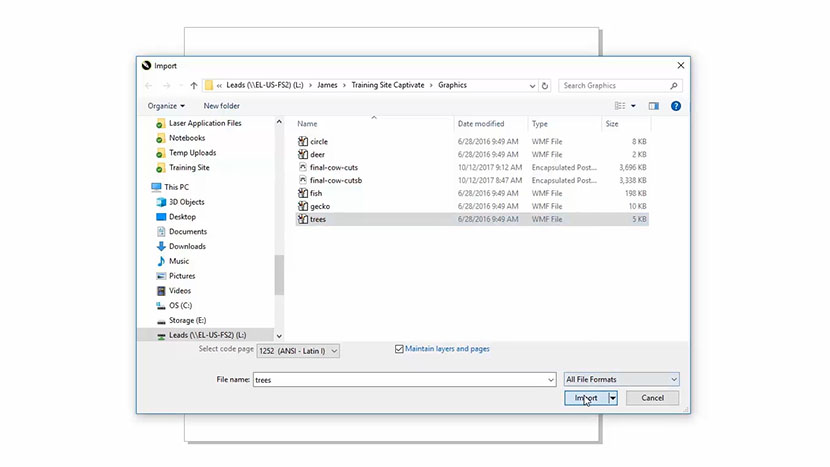This screenshot has width=830, height=467.
Task: Select the circle file icon
Action: pyautogui.click(x=303, y=142)
